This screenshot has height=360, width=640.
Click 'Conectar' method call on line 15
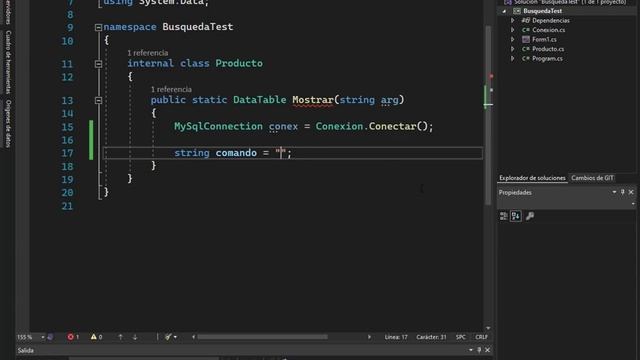pos(392,127)
